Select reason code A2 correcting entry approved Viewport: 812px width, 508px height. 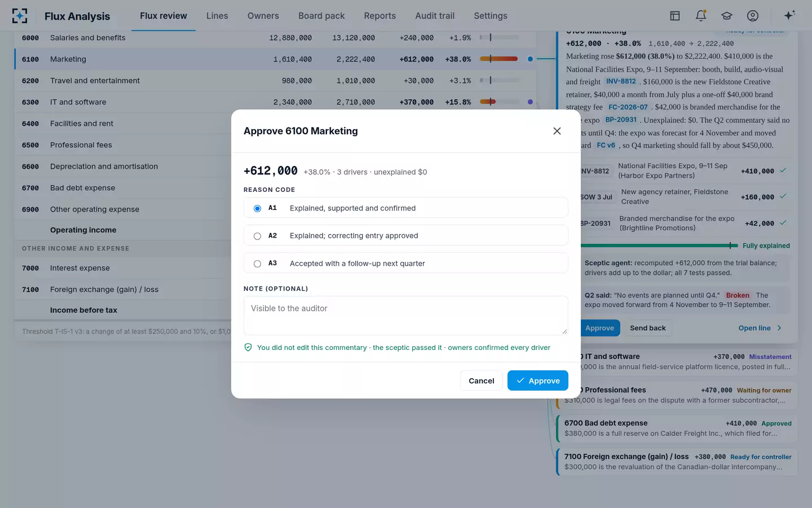(x=406, y=235)
